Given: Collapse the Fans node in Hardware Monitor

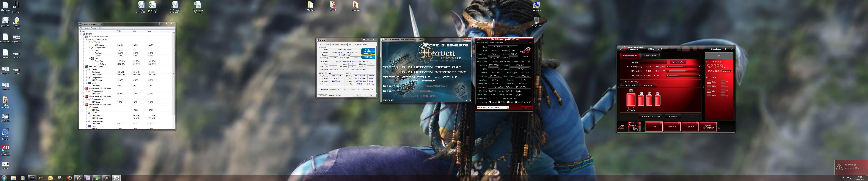Looking at the screenshot, I should point(89,59).
